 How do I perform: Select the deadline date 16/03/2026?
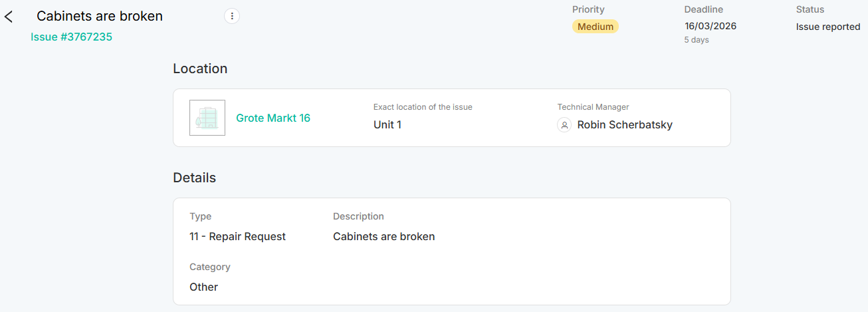click(710, 27)
